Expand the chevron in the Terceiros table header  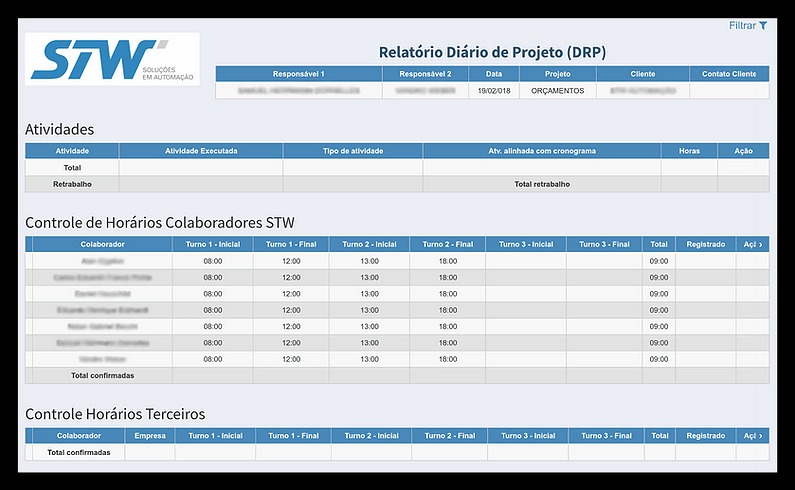coord(761,436)
